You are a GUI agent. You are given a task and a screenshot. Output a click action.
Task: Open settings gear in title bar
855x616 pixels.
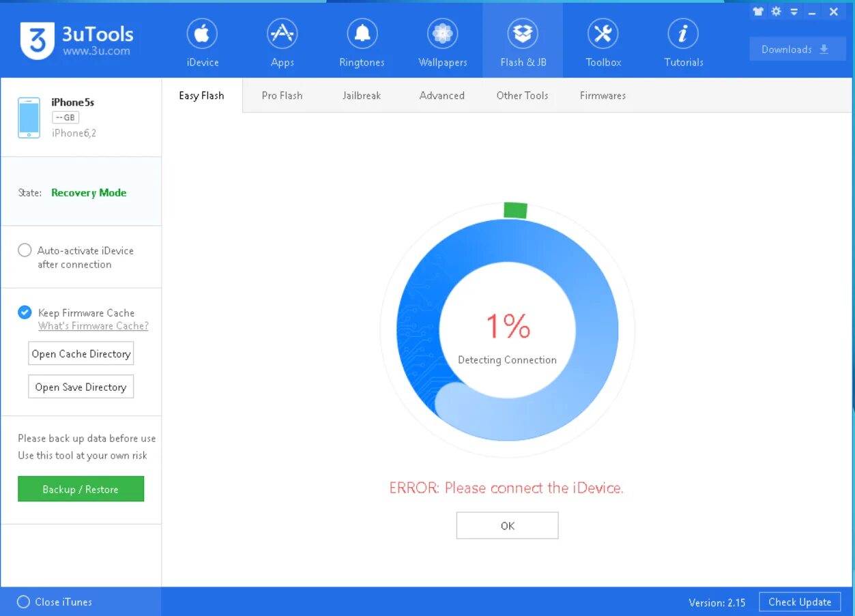click(776, 12)
